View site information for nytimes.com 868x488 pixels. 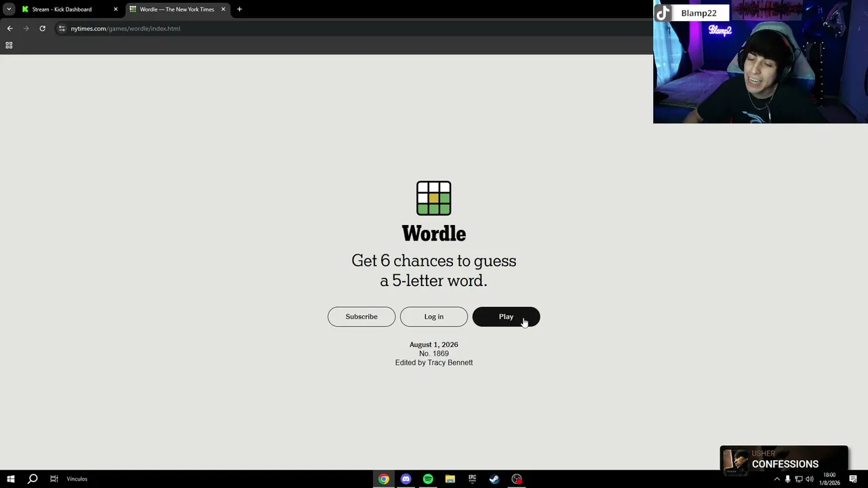pyautogui.click(x=62, y=28)
